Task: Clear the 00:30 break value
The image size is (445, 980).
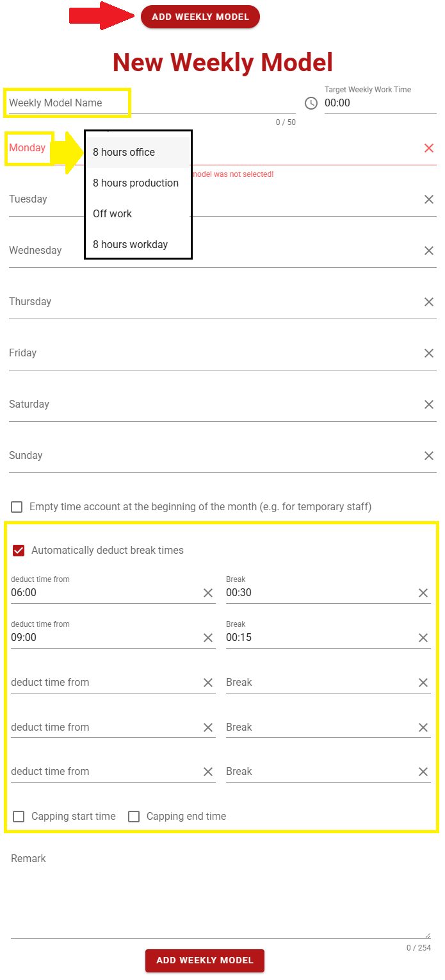Action: tap(423, 593)
